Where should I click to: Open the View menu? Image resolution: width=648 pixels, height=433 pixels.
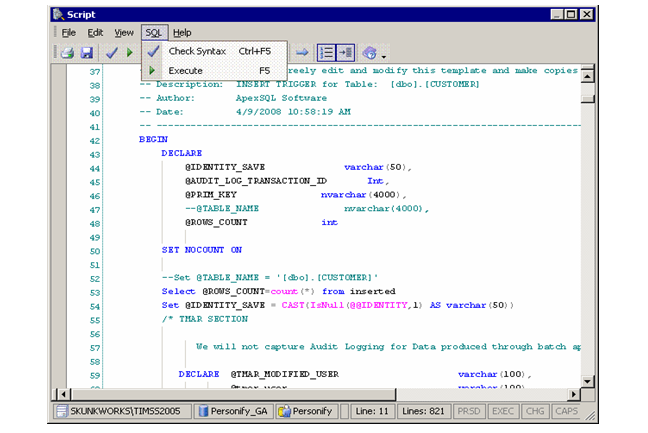point(124,33)
